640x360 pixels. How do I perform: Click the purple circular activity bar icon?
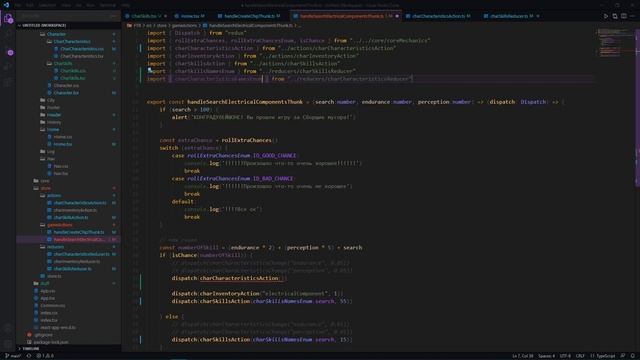click(10, 53)
